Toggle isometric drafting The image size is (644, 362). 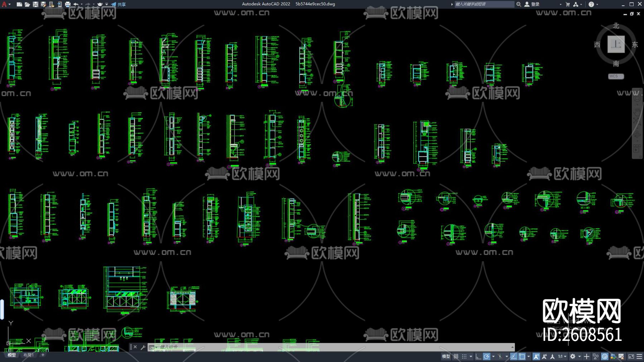click(500, 357)
